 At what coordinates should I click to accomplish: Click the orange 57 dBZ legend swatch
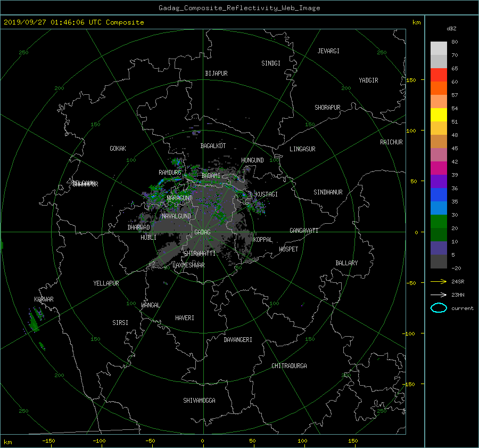439,88
